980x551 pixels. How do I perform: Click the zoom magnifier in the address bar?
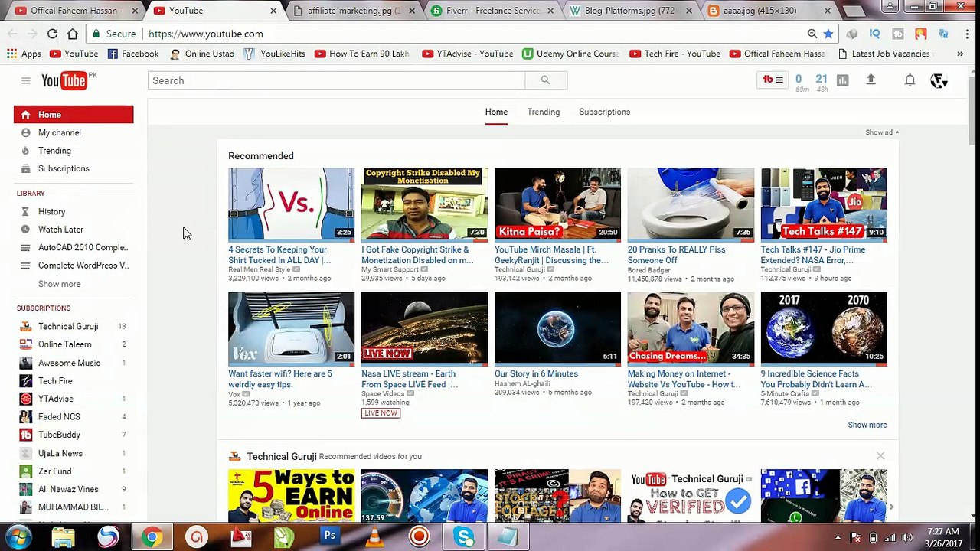click(x=812, y=34)
